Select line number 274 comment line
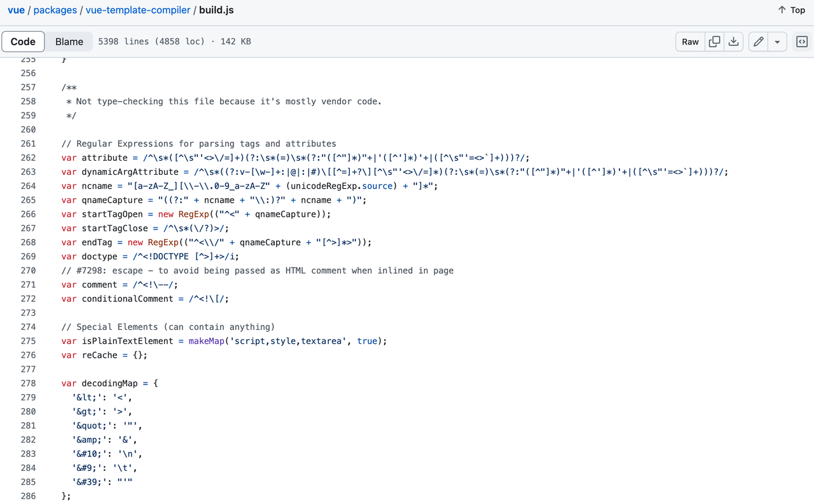Image resolution: width=814 pixels, height=504 pixels. click(x=28, y=327)
